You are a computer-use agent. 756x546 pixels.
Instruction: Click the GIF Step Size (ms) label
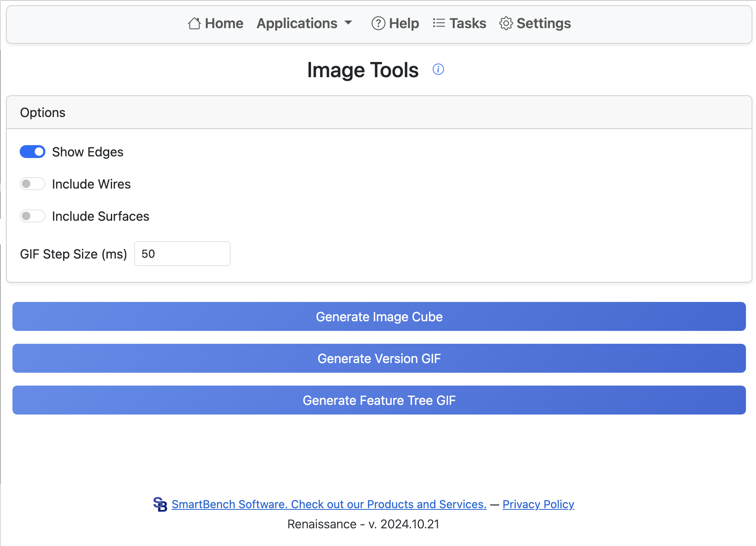point(74,254)
